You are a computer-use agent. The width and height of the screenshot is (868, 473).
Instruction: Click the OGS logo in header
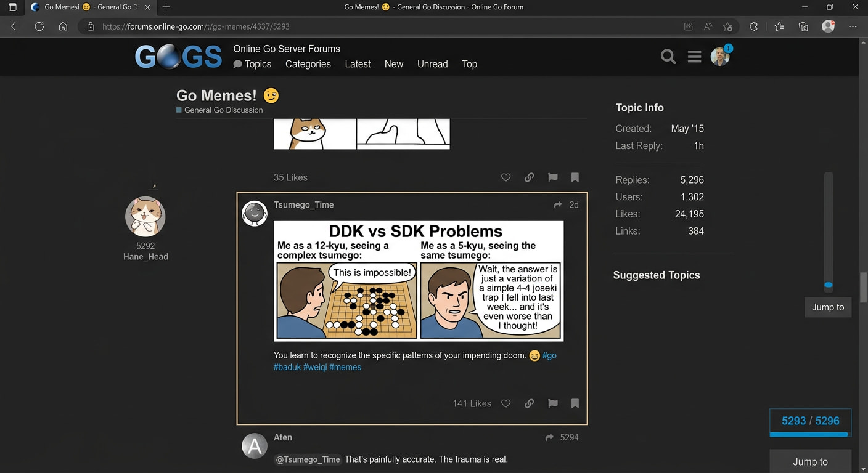coord(179,57)
